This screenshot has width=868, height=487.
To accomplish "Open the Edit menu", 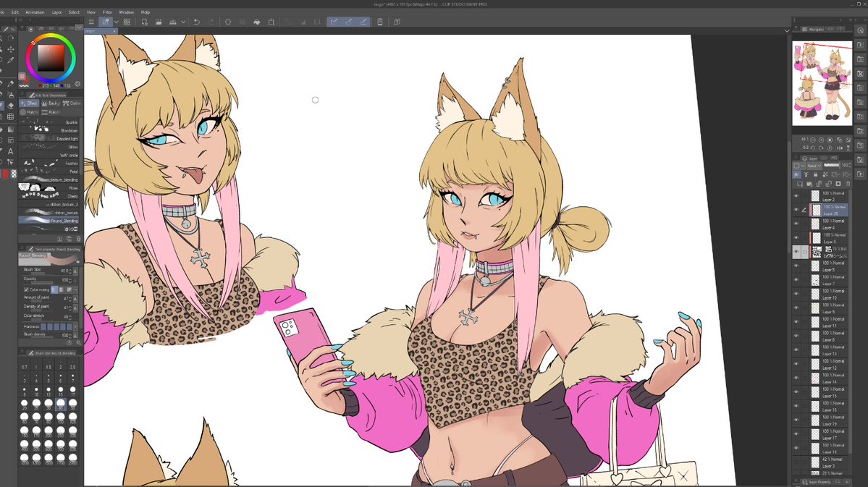I will 15,12.
